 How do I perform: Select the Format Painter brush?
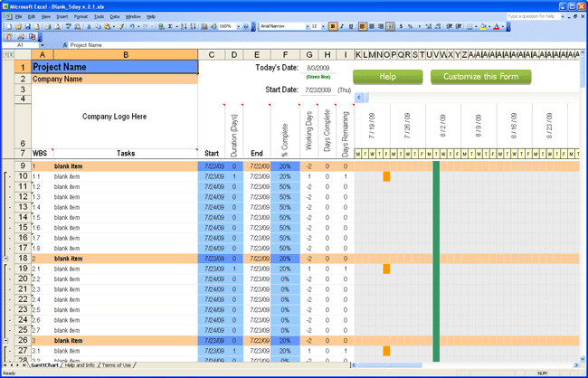tap(120, 26)
